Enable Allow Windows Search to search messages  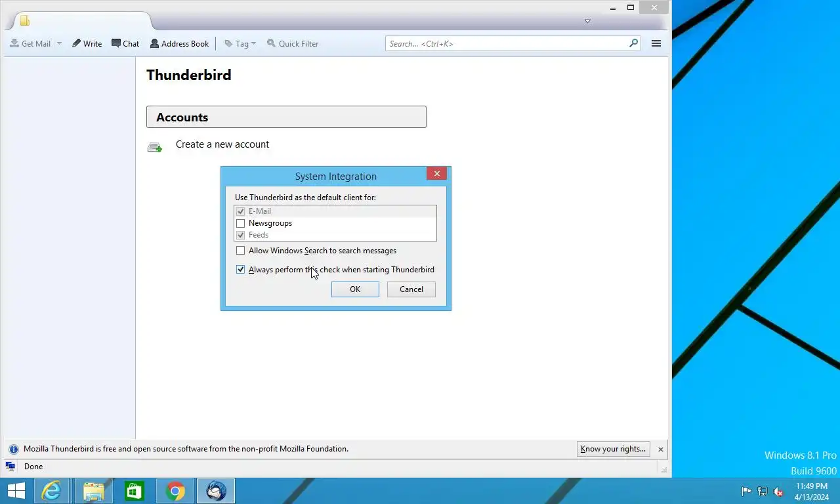tap(241, 251)
